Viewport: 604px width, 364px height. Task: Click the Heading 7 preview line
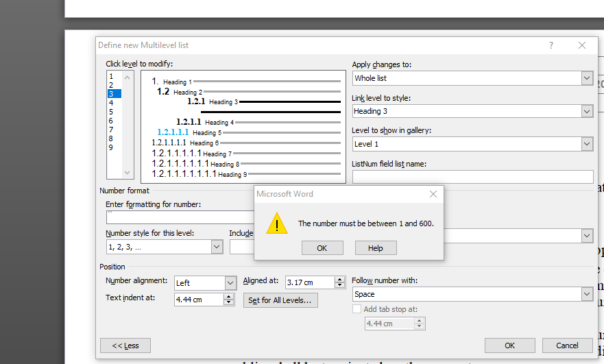(x=246, y=154)
